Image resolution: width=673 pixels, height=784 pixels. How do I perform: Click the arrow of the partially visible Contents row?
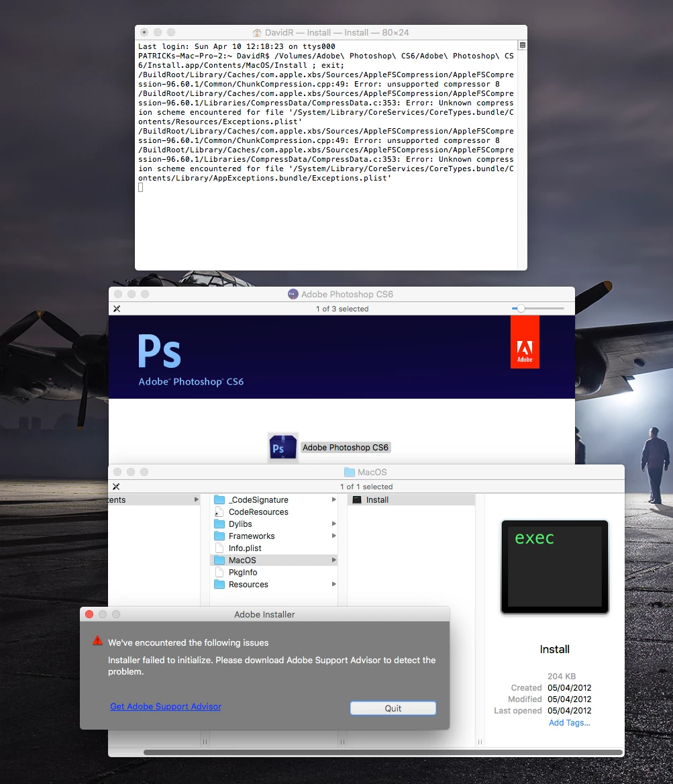(196, 499)
